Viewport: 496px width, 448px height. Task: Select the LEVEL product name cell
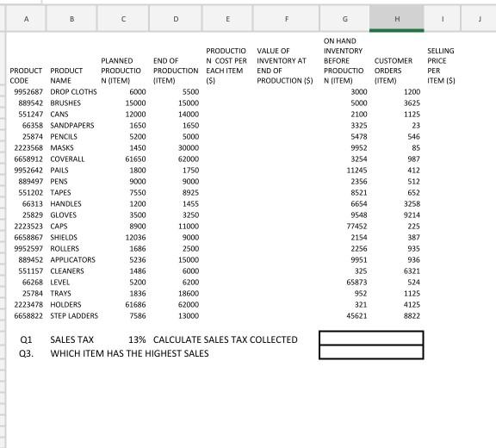(x=59, y=283)
